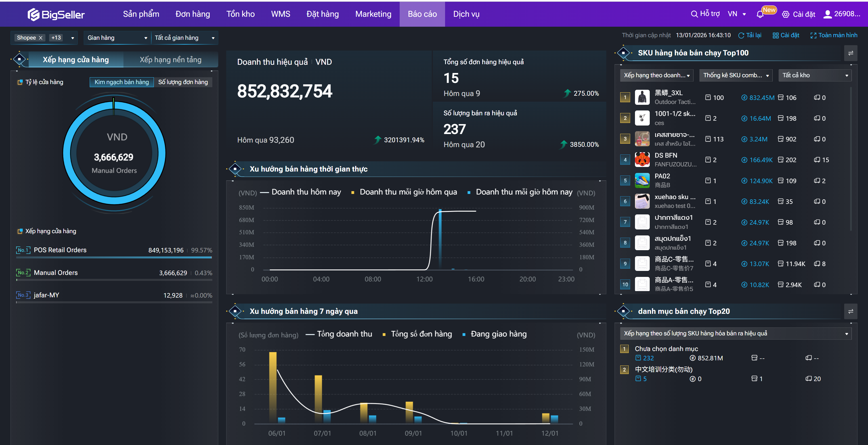Open the Đơn hàng menu
Screen dimensions: 868x445
click(192, 14)
